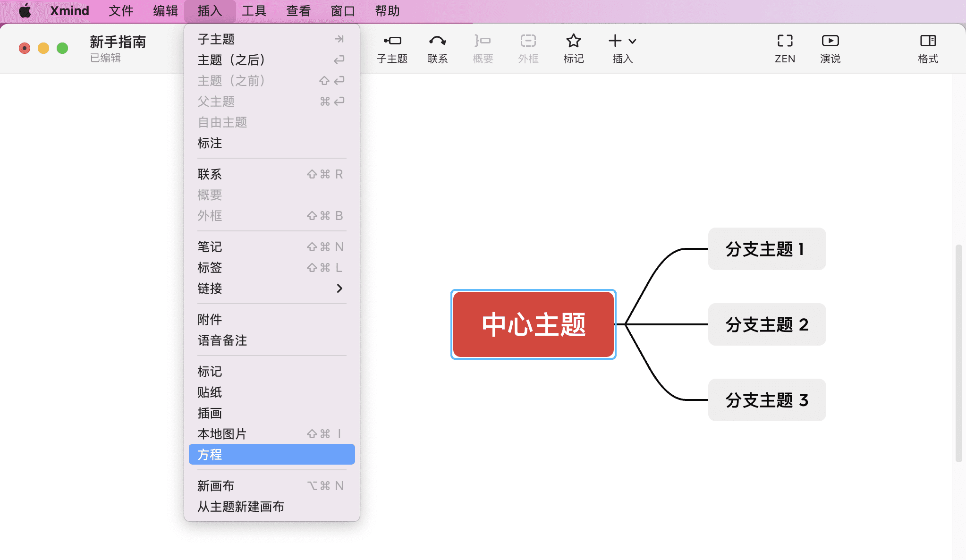Viewport: 966px width, 560px height.
Task: Insert a 笔记 note from the menu
Action: 209,246
